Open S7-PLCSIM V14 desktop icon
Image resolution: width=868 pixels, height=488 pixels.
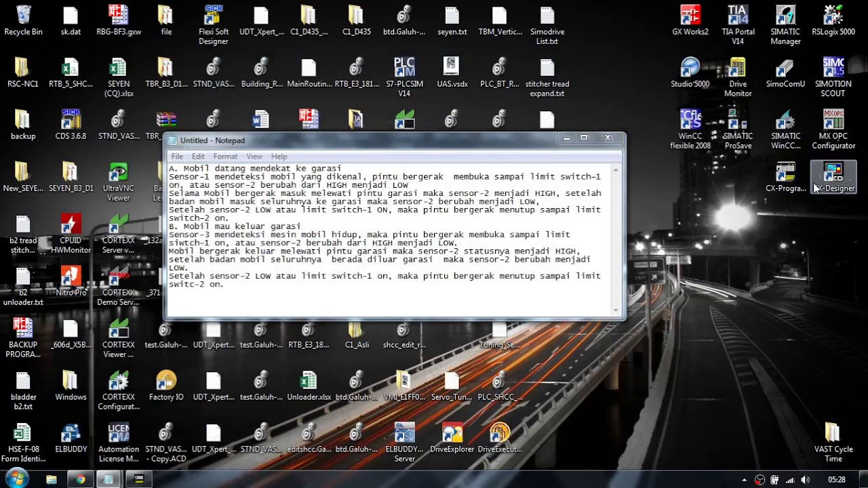coord(404,77)
